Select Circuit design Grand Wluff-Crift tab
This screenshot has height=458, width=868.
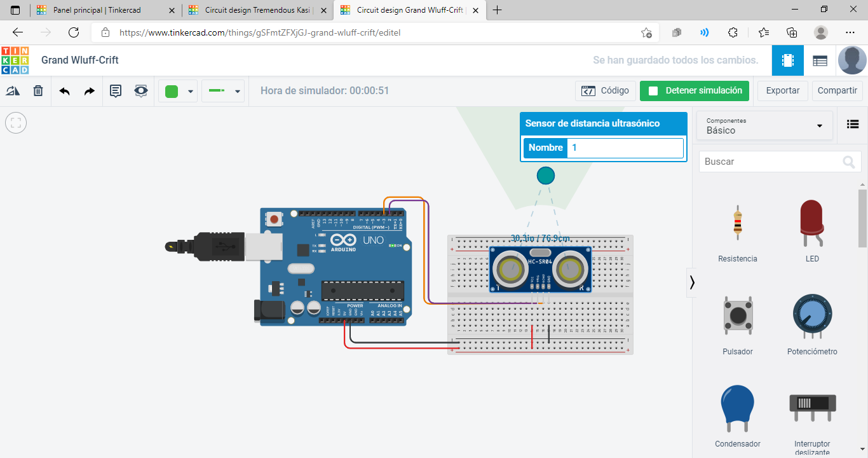point(409,10)
